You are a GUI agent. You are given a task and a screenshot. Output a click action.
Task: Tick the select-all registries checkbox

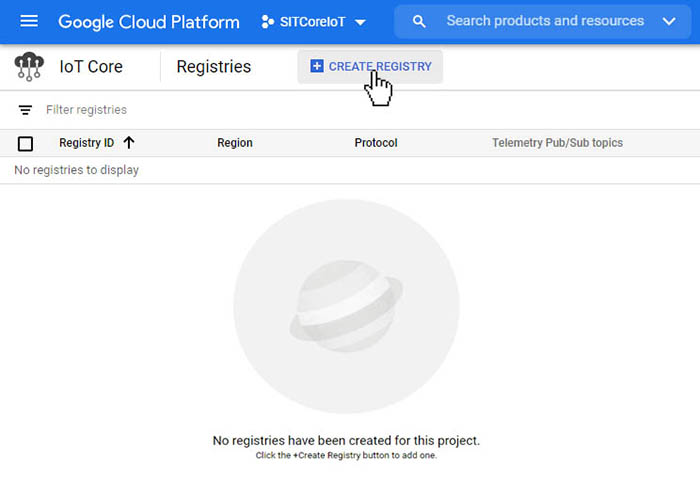[25, 144]
